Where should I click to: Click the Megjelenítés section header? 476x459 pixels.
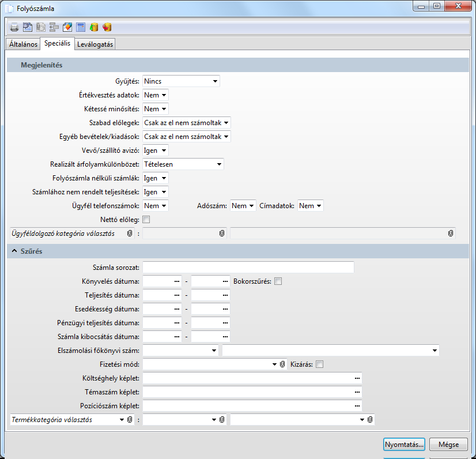pos(237,65)
